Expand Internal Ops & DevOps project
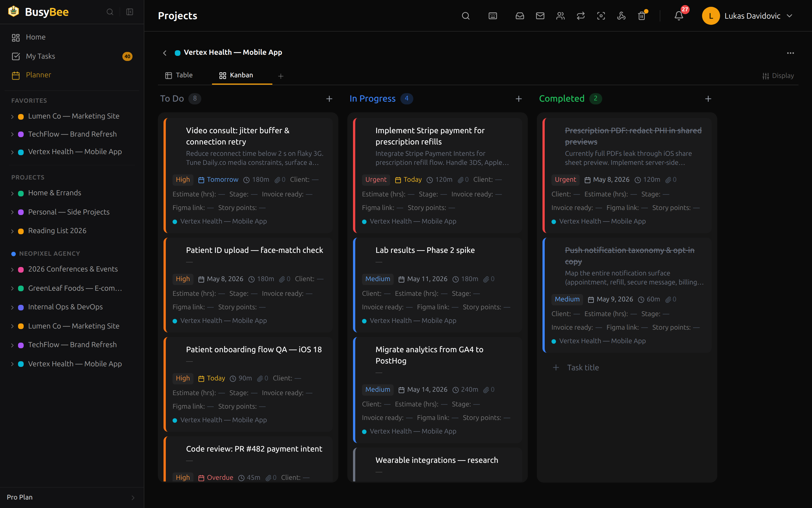 point(12,307)
